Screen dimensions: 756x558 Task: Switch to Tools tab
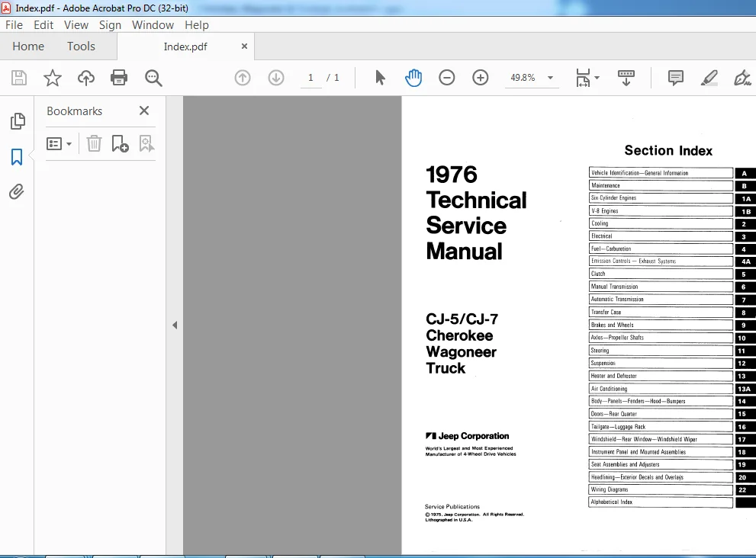pos(81,46)
